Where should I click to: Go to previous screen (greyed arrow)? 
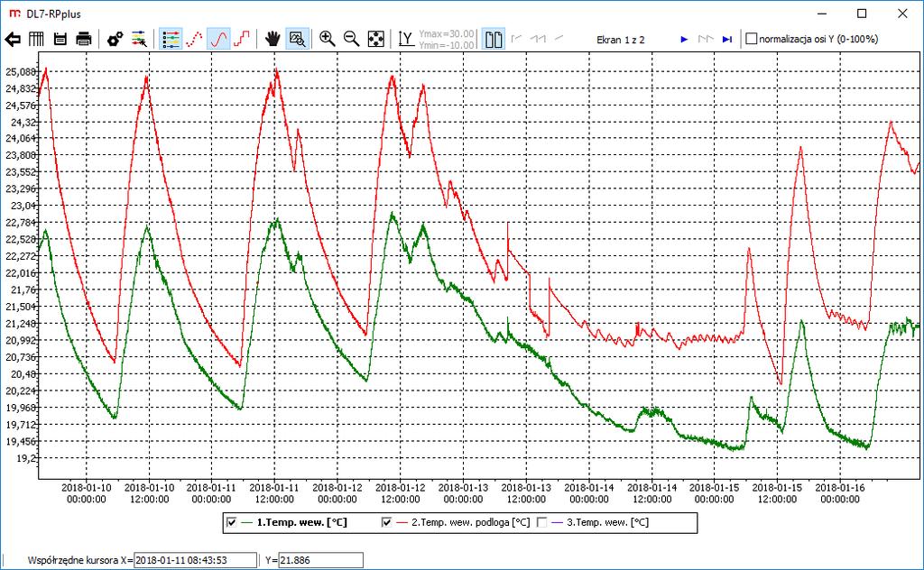click(x=559, y=39)
